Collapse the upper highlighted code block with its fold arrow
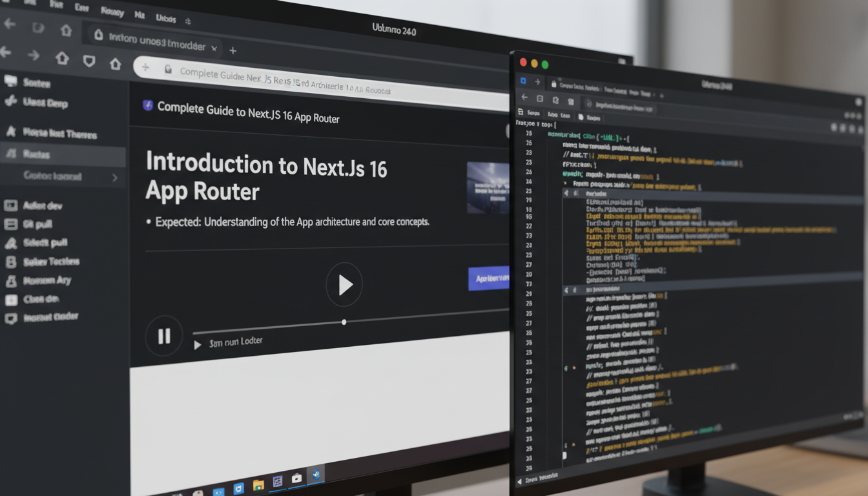Image resolution: width=868 pixels, height=496 pixels. (x=566, y=193)
